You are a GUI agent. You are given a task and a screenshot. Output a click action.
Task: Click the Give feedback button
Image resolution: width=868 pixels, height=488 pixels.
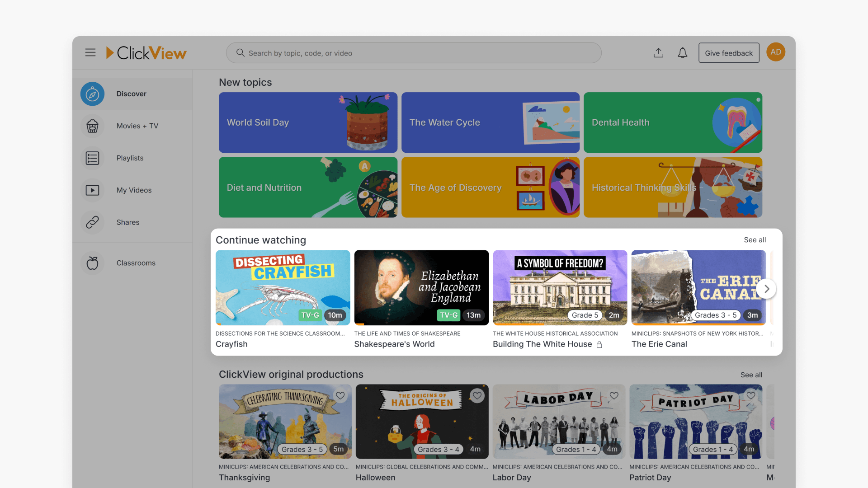click(729, 52)
